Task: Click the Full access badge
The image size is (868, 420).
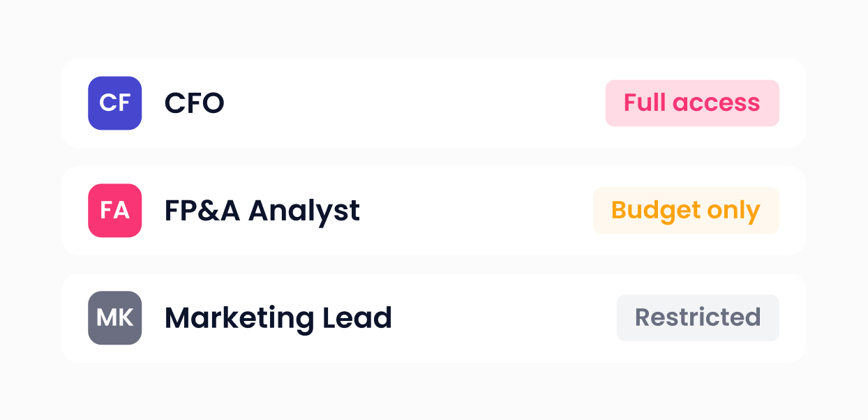Action: tap(691, 103)
